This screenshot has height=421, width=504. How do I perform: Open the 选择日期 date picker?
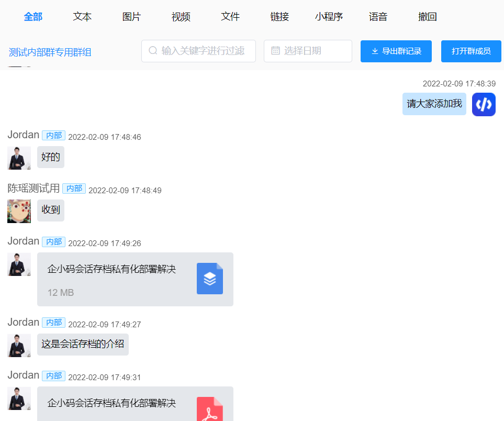[x=308, y=51]
